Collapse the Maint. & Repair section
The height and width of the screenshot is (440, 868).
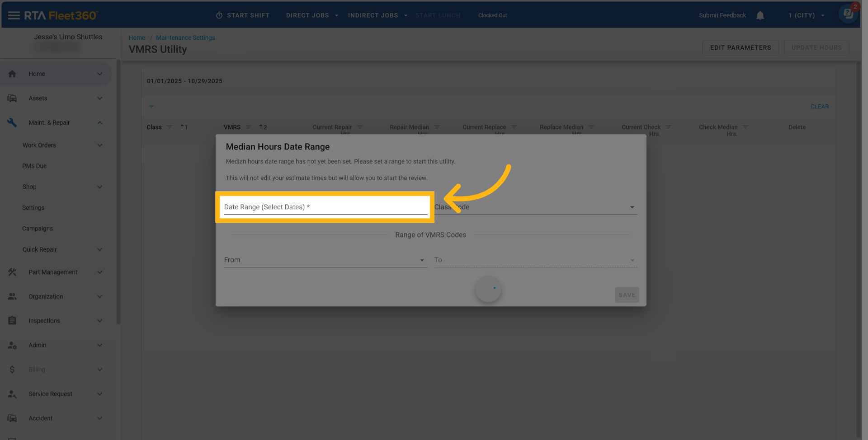[x=100, y=122]
